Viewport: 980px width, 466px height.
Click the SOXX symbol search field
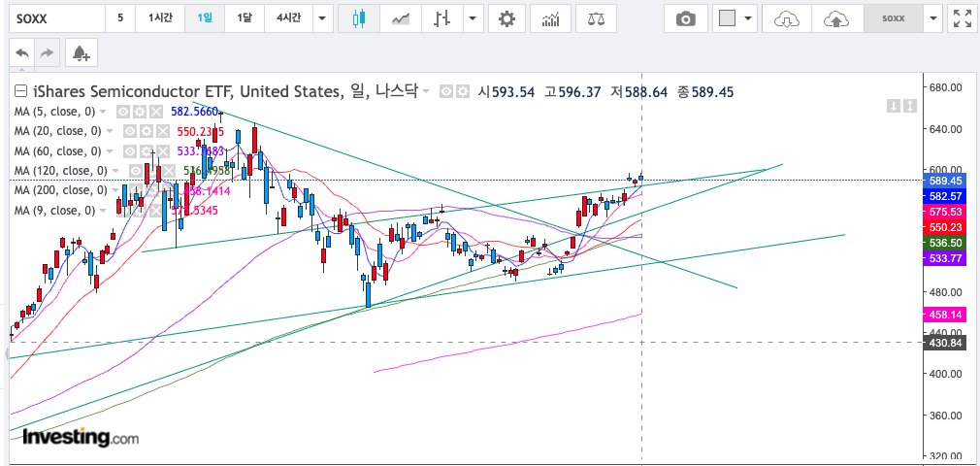pos(57,18)
